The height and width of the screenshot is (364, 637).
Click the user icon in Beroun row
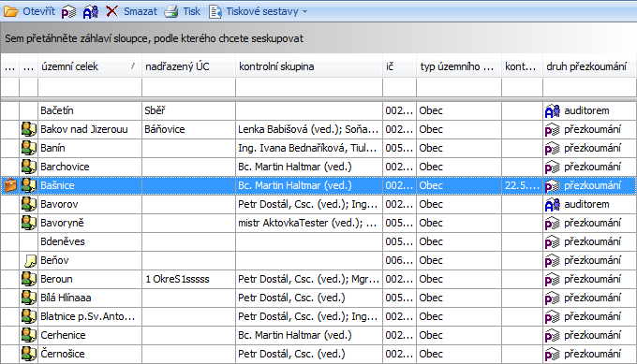point(29,279)
